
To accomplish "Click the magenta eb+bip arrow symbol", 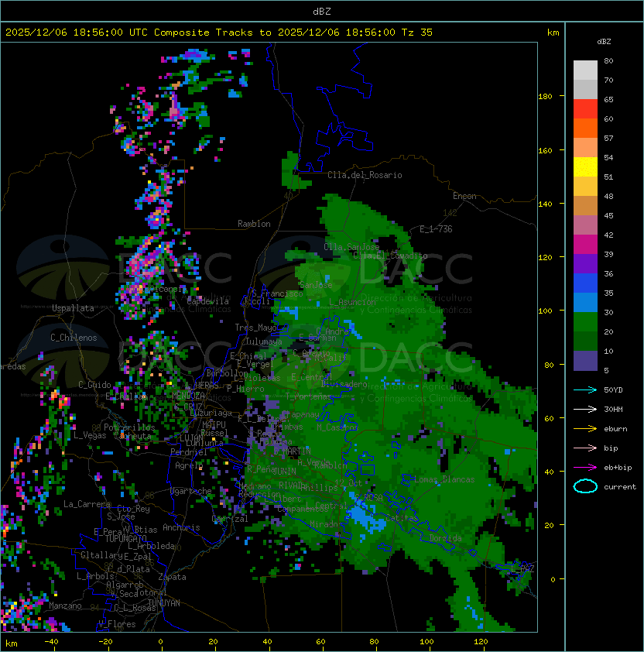I will (x=585, y=468).
